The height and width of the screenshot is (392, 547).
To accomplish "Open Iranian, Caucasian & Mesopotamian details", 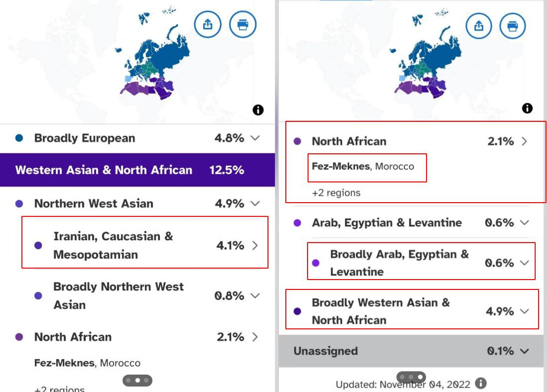I will click(x=255, y=245).
